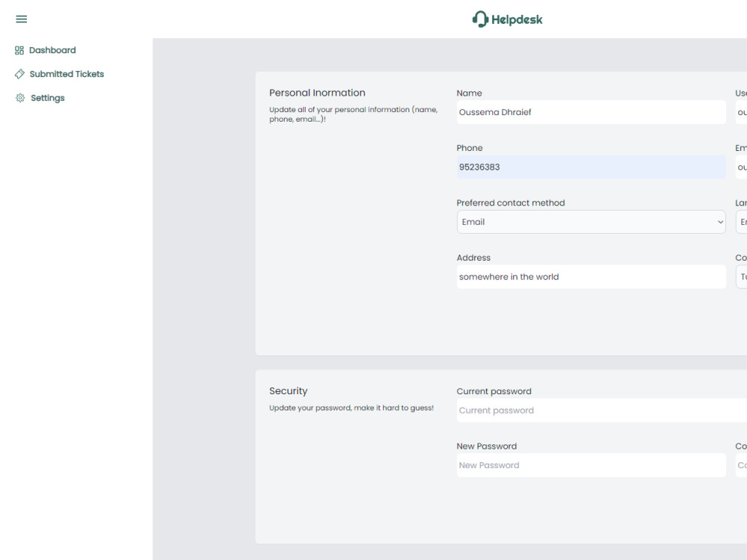Screen dimensions: 747x560
Task: Open the Settings menu item
Action: (x=40, y=98)
